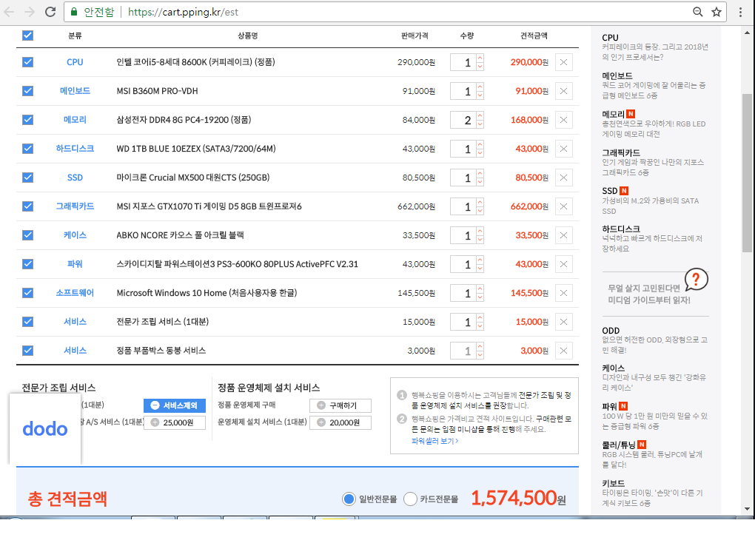Screen dimensions: 755x560
Task: Click scrollbar down arrow at bottom
Action: click(x=747, y=509)
